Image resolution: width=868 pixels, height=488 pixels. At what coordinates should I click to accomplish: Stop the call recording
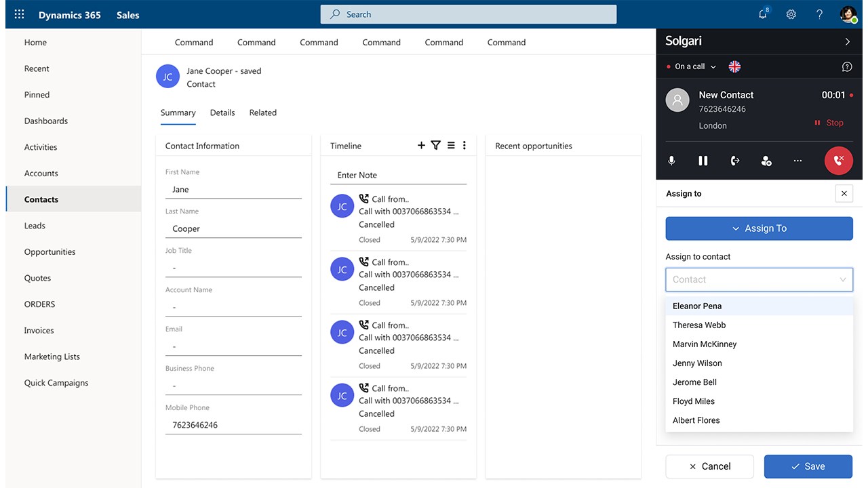click(x=829, y=123)
